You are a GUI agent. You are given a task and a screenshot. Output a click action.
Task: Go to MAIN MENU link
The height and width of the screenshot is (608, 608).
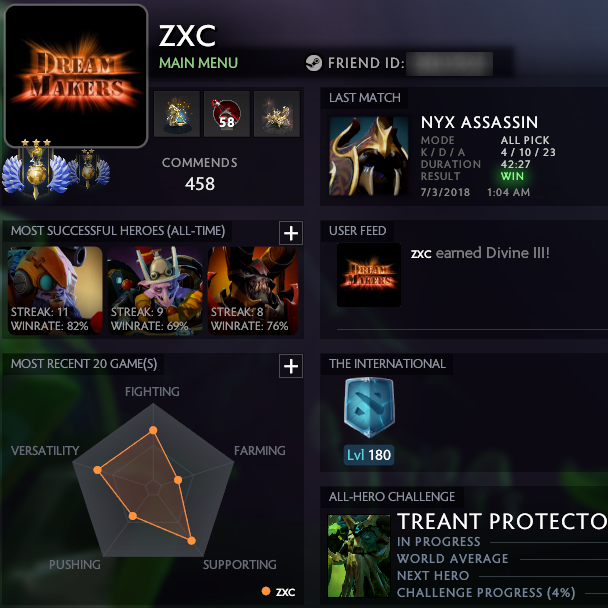[199, 63]
